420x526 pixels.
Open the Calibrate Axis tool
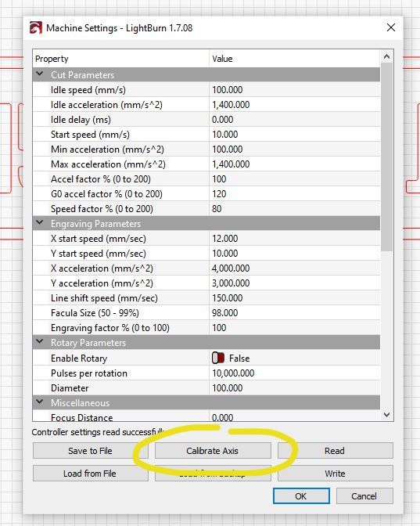coord(213,451)
